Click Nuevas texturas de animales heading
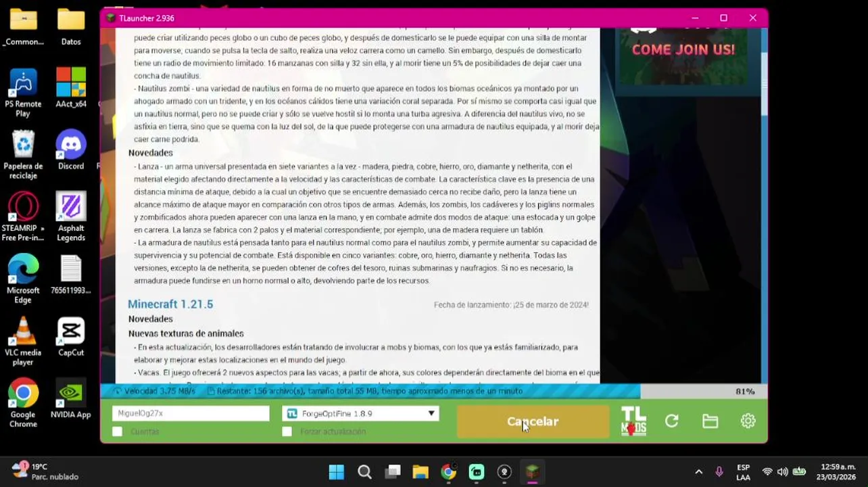868x487 pixels. pos(186,333)
